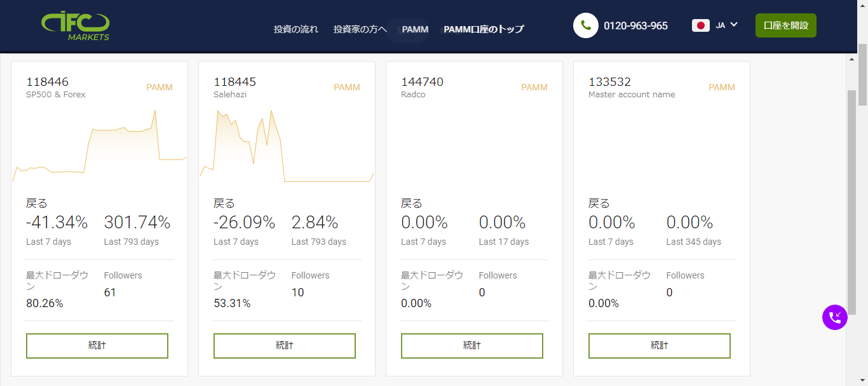Click 統計 on the SP500 & Forex card

click(x=97, y=345)
